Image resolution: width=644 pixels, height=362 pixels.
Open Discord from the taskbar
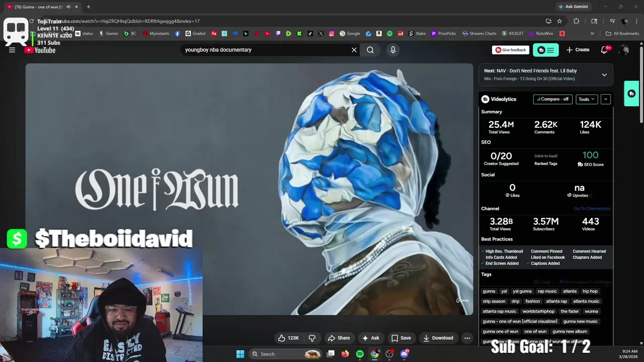coord(404,354)
